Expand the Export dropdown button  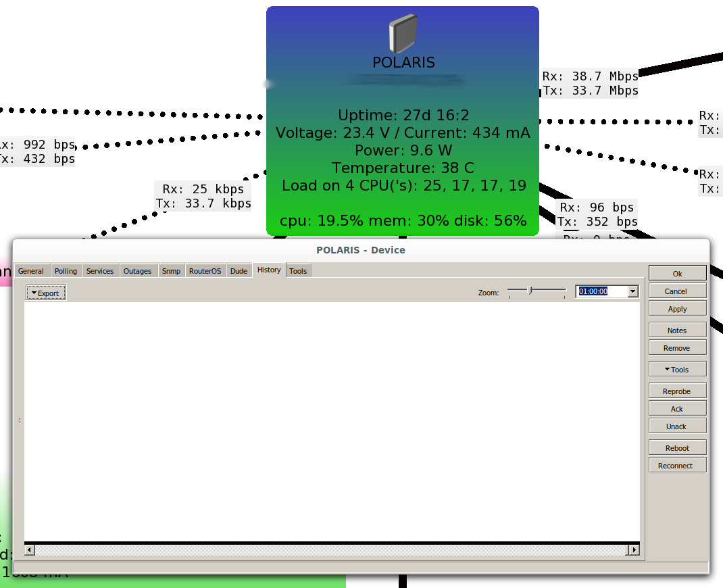(46, 293)
